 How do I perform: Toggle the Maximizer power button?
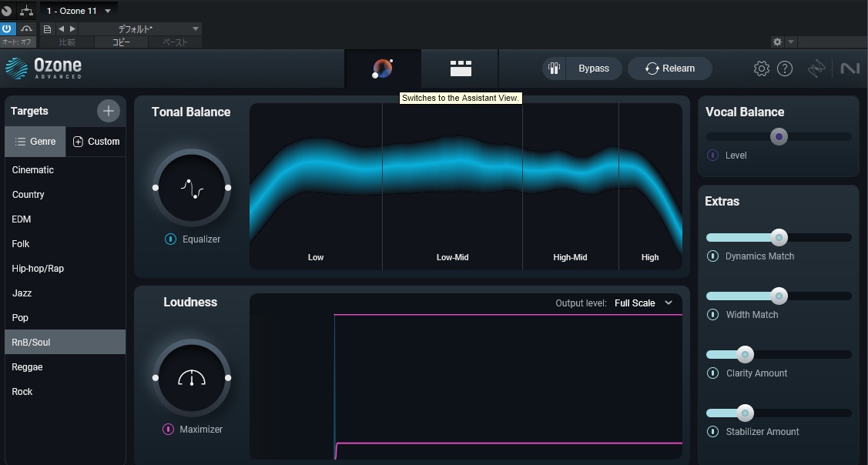tap(168, 430)
